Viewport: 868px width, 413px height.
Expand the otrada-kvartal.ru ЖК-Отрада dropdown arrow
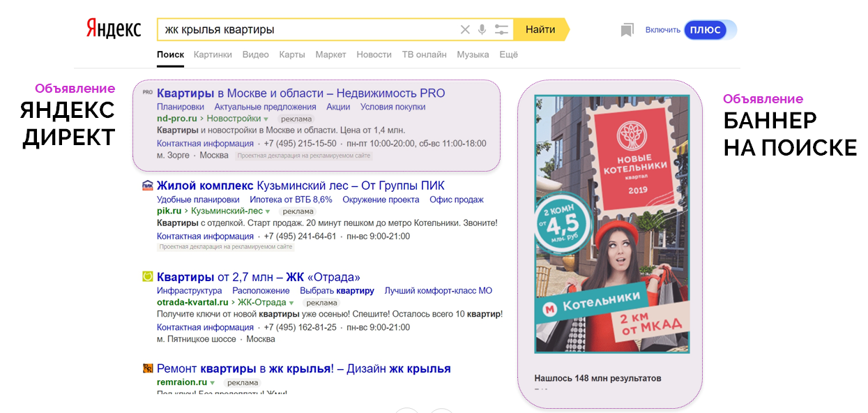(x=291, y=303)
